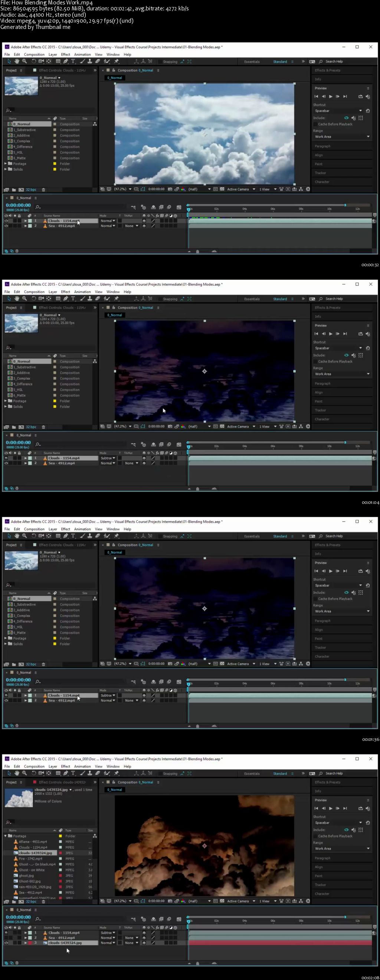This screenshot has width=380, height=980.
Task: Open the Graph Editor in the 00:00:32 timeline
Action: tap(179, 207)
